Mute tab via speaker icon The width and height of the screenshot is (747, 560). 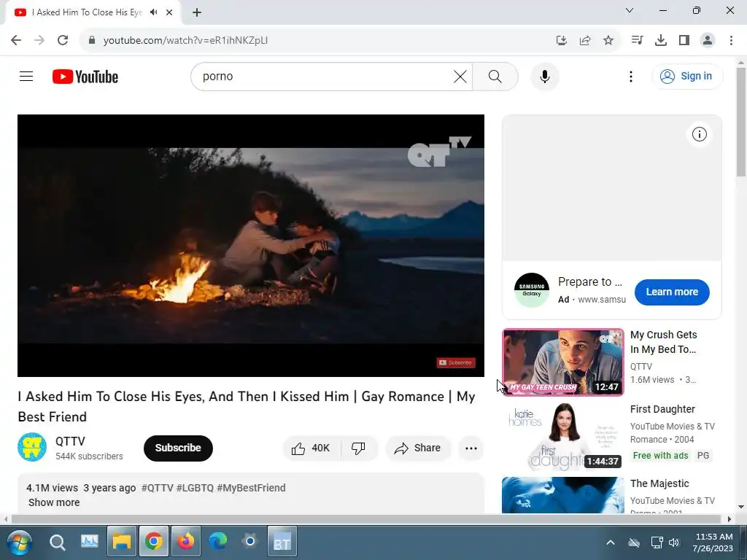click(x=153, y=12)
